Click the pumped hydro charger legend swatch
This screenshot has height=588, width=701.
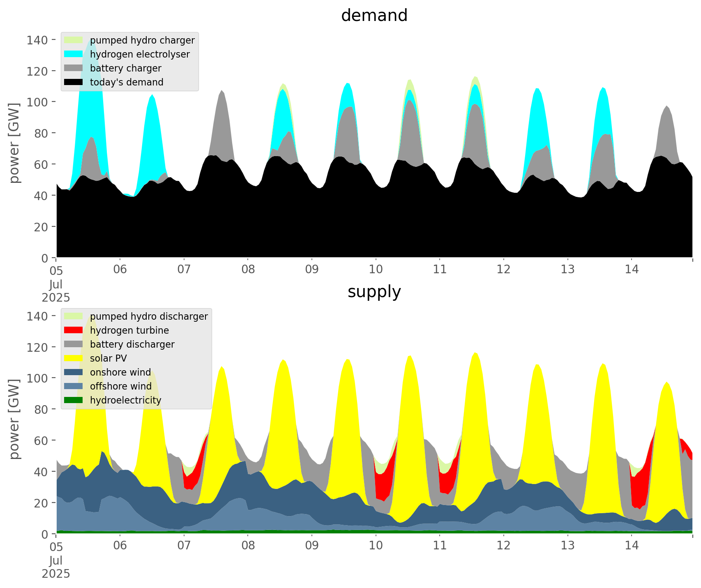(x=74, y=40)
